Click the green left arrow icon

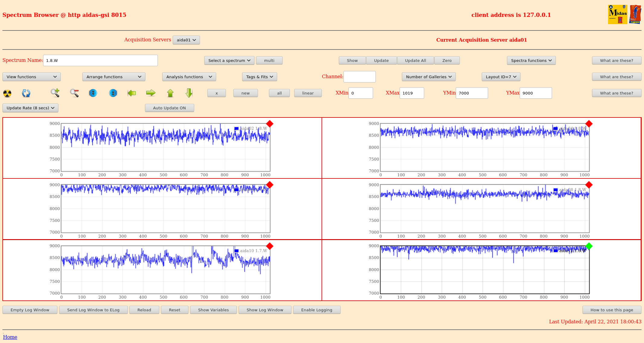[x=132, y=93]
